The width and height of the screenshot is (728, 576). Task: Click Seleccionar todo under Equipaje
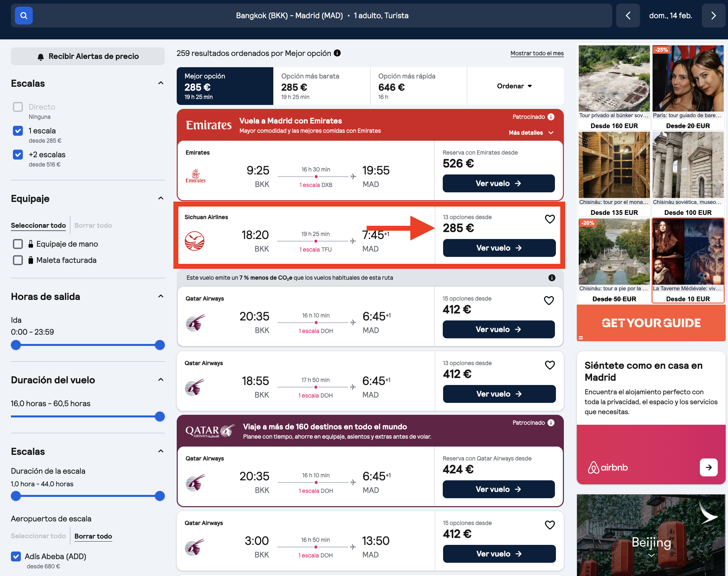click(x=38, y=225)
